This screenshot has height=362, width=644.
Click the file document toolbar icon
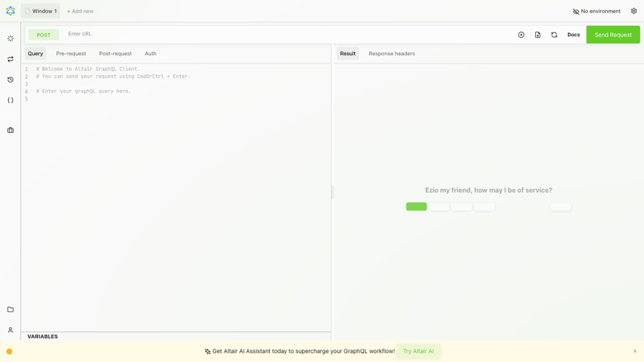(537, 35)
